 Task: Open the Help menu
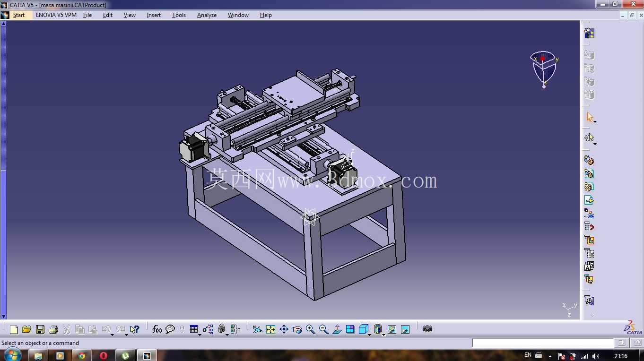click(x=266, y=15)
